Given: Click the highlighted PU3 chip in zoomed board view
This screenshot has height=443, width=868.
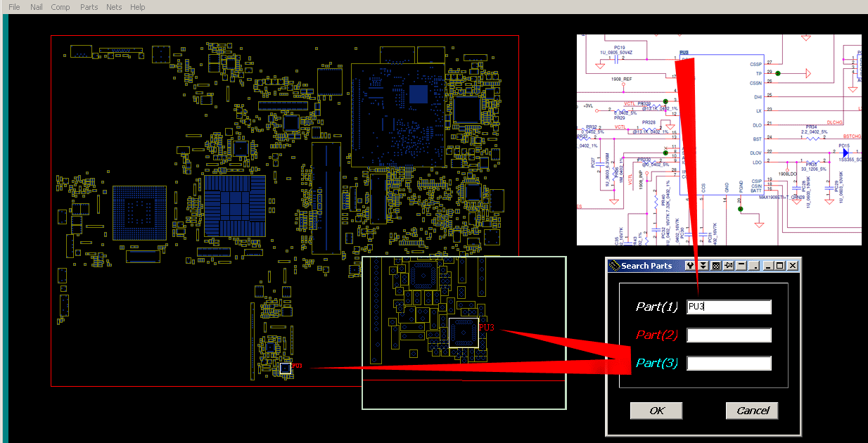Looking at the screenshot, I should 464,333.
